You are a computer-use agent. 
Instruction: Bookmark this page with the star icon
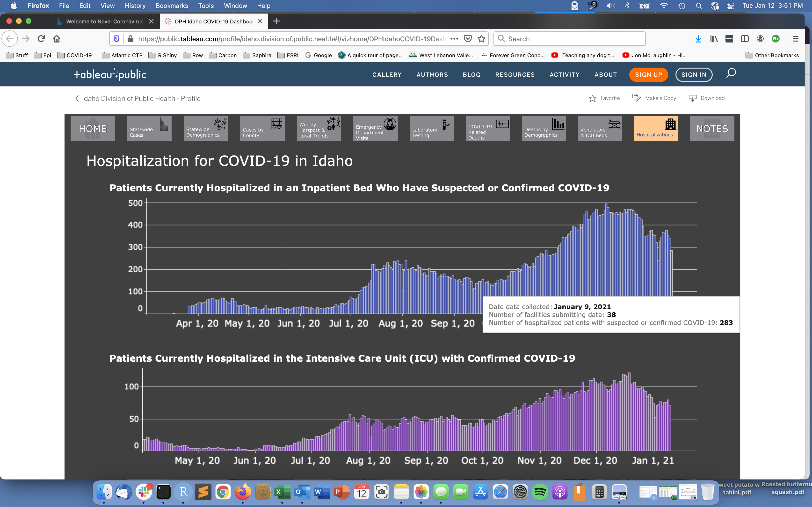[481, 39]
